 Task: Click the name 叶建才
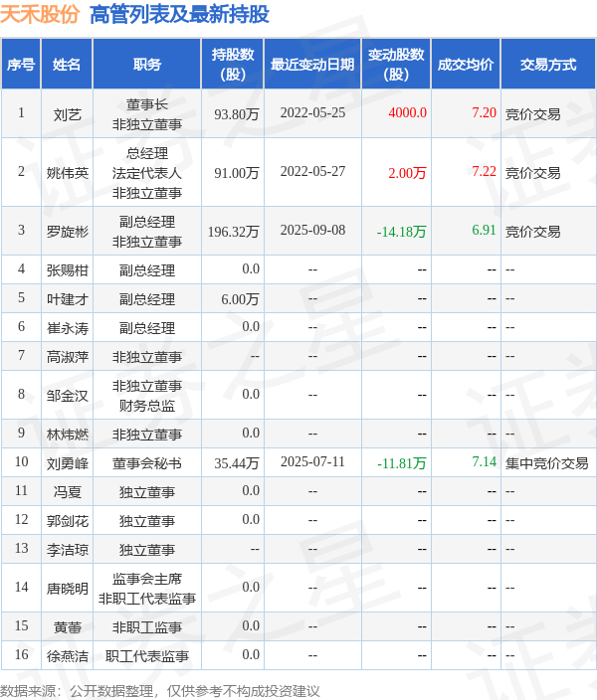[x=67, y=299]
